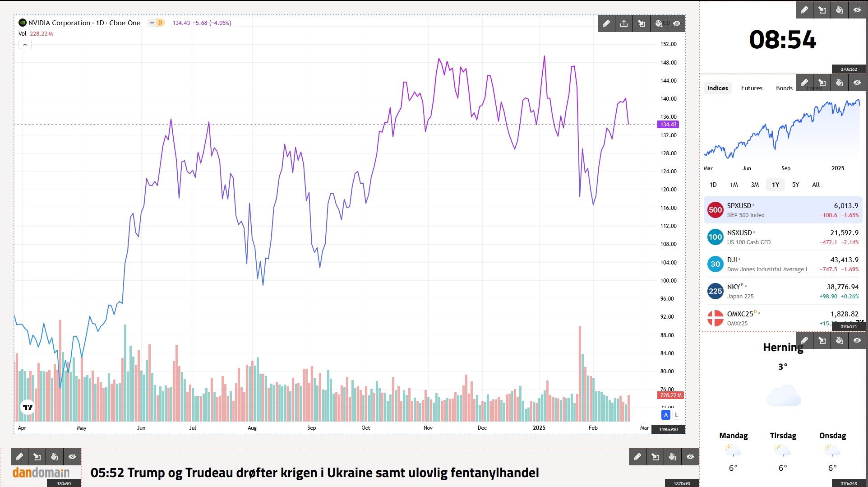
Task: Edit the 08:54 clock widget with its pencil icon
Action: pos(804,10)
